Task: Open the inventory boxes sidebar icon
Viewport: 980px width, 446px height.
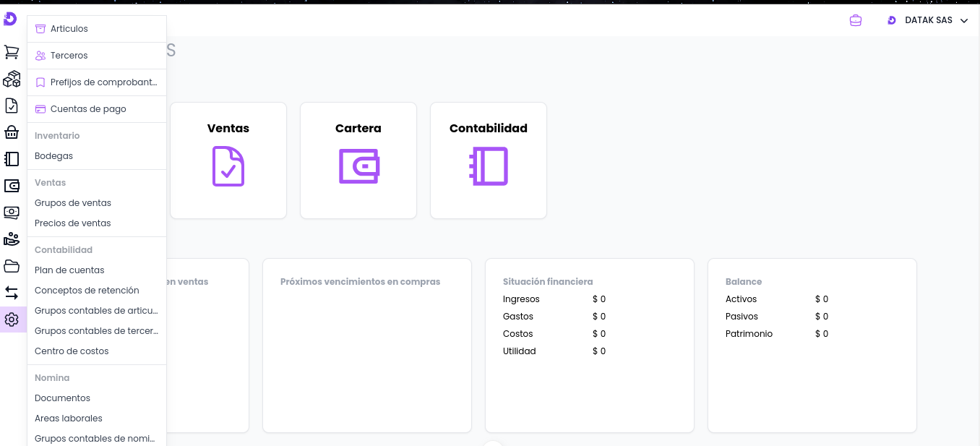Action: 12,79
